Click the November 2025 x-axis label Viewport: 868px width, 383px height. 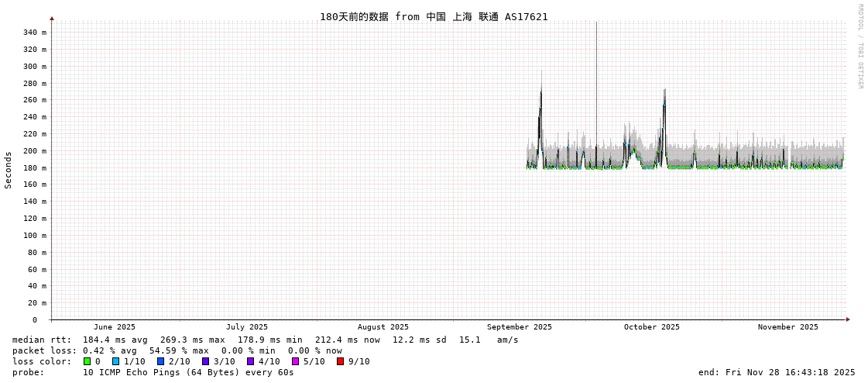point(787,327)
